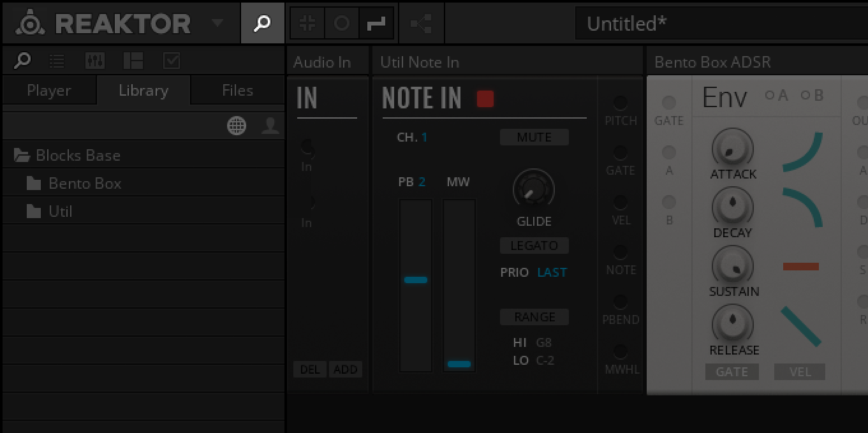Screen dimensions: 868x433
Task: Click the ATTACK knob
Action: [733, 147]
